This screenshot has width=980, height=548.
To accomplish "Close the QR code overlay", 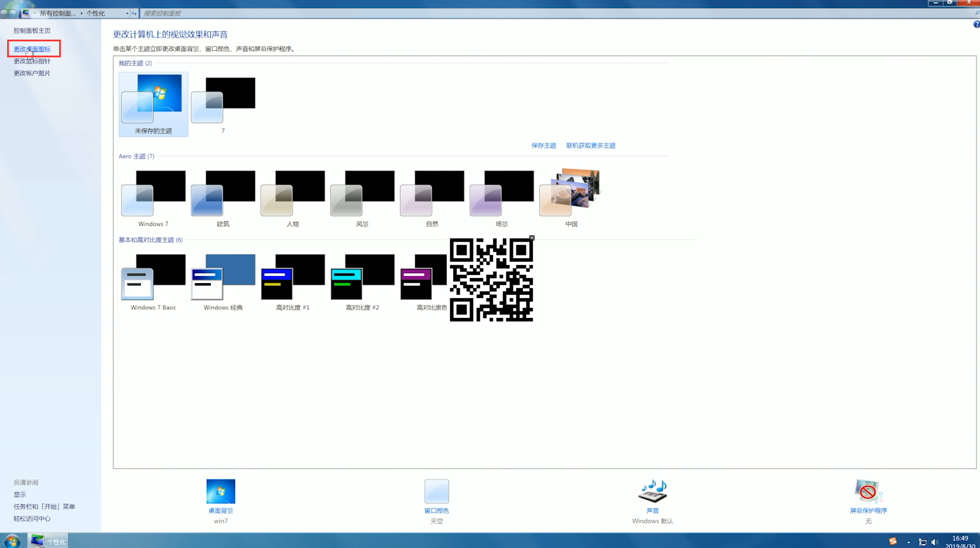I will click(532, 238).
